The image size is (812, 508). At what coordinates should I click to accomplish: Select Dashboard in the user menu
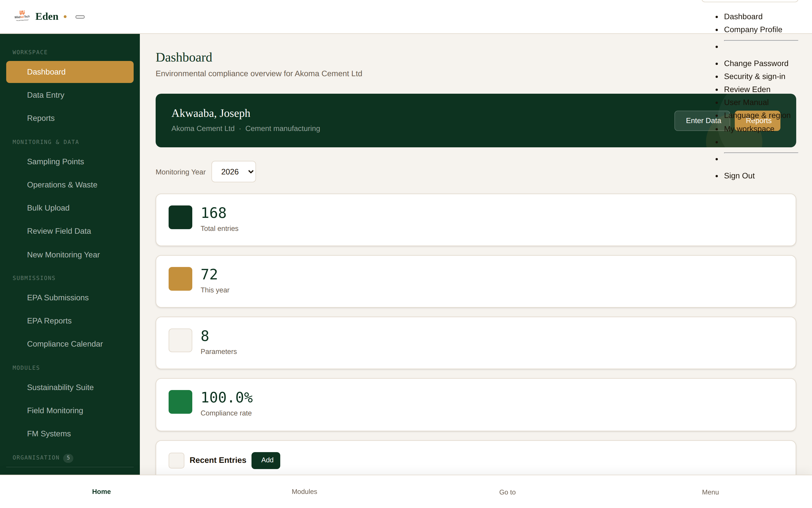pos(743,16)
